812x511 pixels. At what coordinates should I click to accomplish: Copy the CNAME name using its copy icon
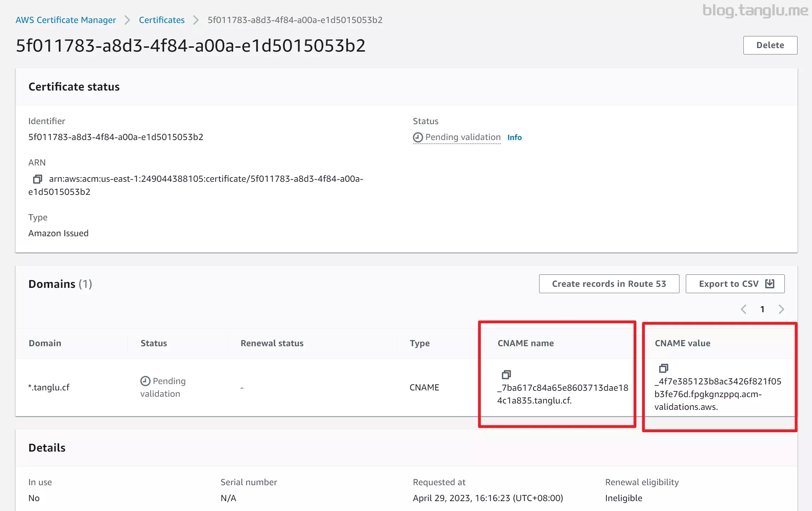pos(506,374)
